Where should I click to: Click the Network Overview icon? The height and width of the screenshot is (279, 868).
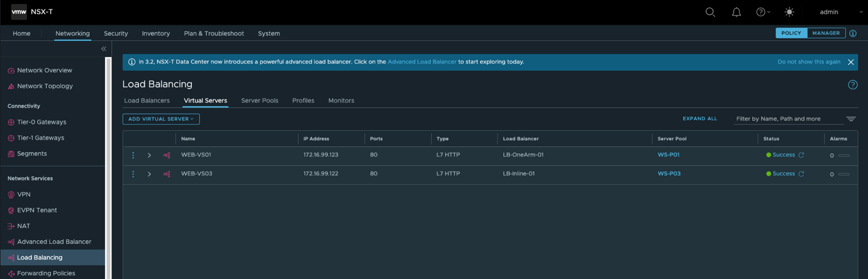point(11,70)
